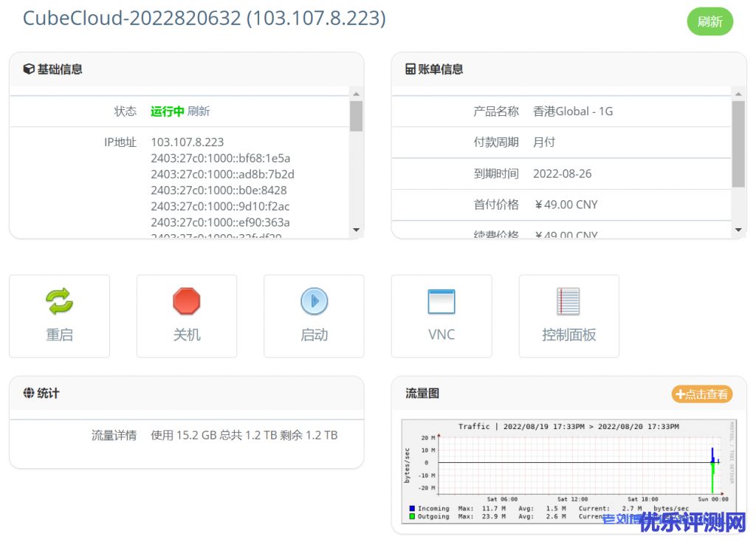Click IPv6 address 2403:27c0:1000::9d10:f2ac
756x542 pixels.
(x=220, y=206)
